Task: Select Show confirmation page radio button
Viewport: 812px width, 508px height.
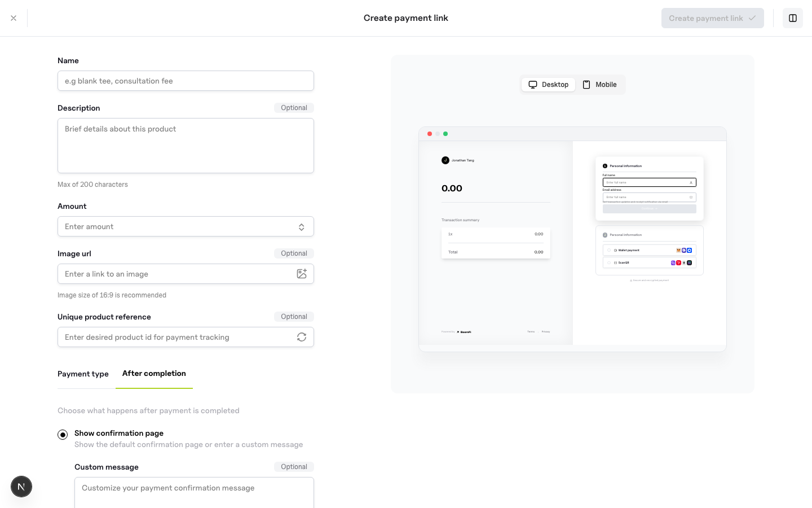Action: [63, 435]
